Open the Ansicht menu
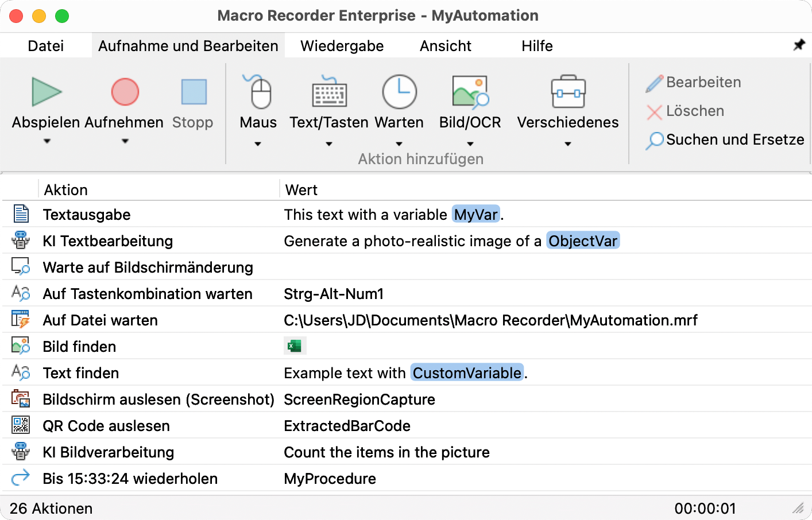This screenshot has width=812, height=520. pyautogui.click(x=445, y=45)
